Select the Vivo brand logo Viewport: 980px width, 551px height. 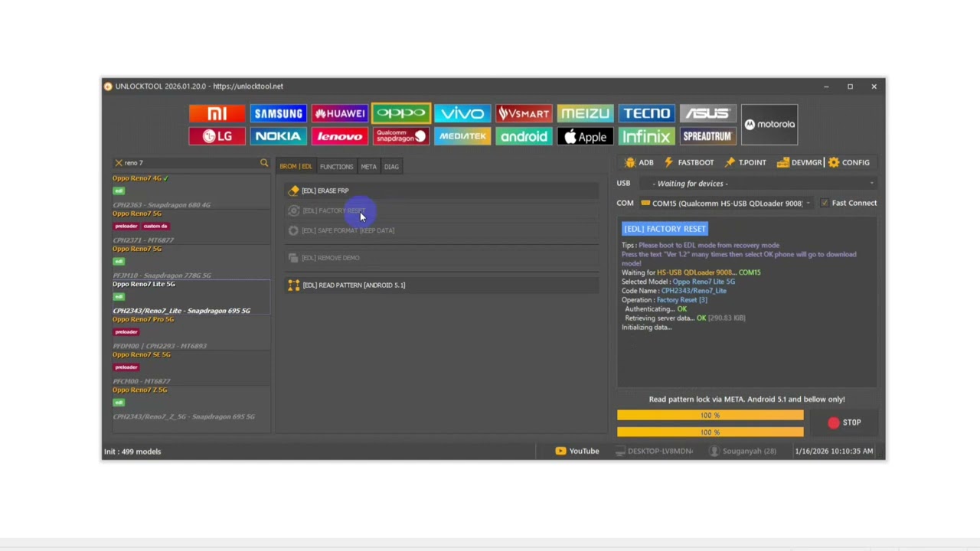pyautogui.click(x=462, y=113)
